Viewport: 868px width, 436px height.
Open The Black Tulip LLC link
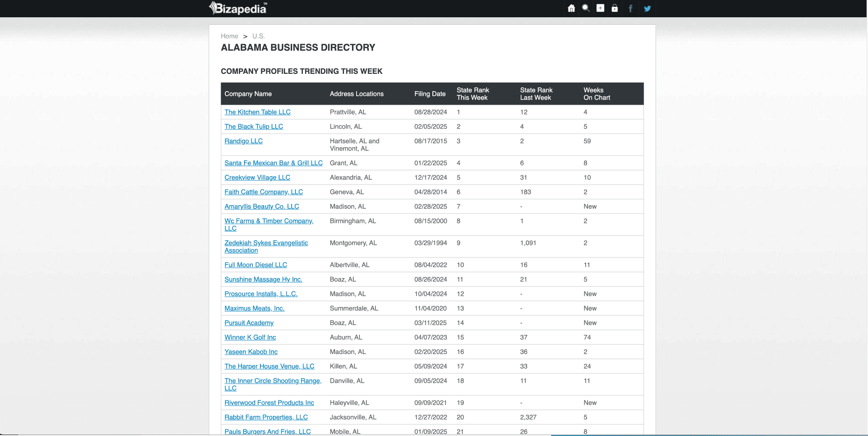[253, 127]
